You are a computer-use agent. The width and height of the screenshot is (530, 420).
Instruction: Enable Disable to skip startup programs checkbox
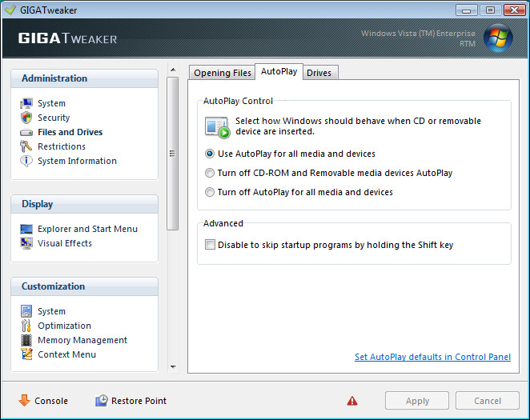210,245
